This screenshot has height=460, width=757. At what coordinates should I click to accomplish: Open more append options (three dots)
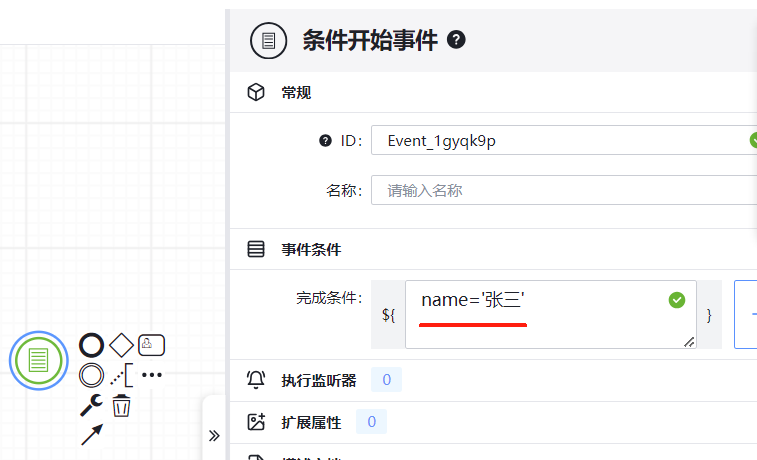pos(152,375)
